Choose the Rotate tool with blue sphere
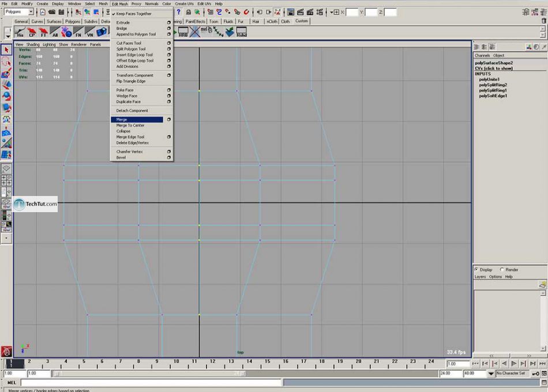This screenshot has height=392, width=548. [x=6, y=96]
